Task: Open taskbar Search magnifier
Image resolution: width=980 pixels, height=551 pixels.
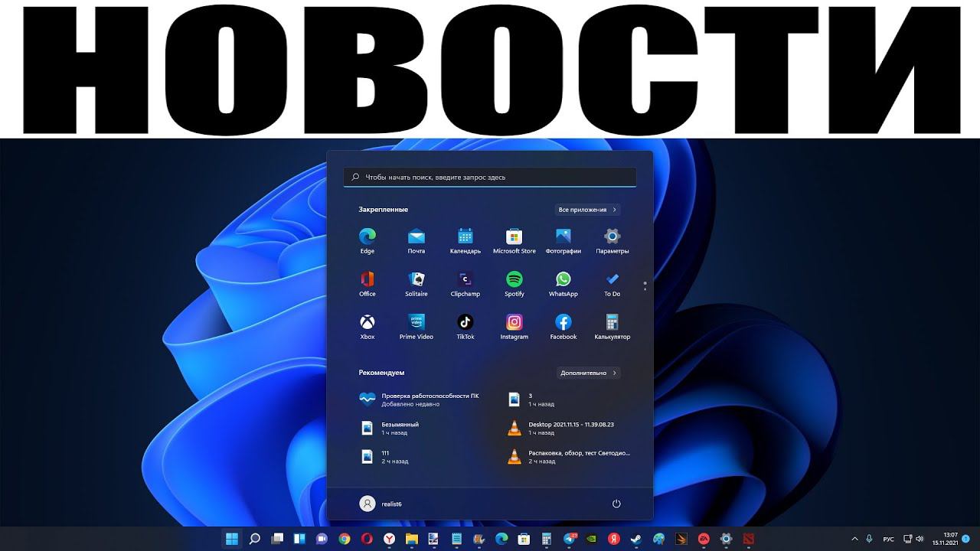Action: point(255,539)
